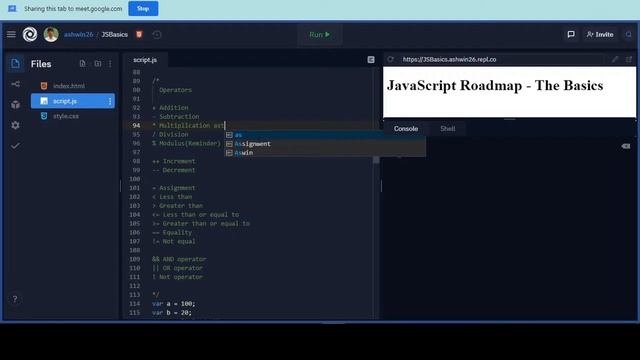Switch to the Shell tab
The image size is (640, 360).
(447, 129)
